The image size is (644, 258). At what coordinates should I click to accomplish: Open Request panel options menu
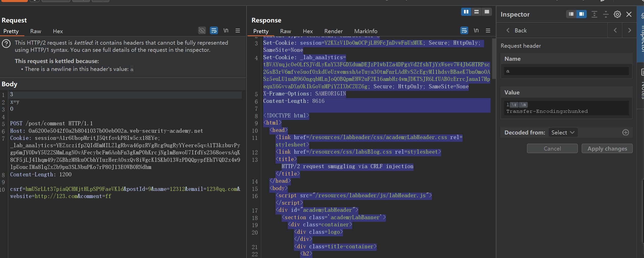click(x=238, y=31)
